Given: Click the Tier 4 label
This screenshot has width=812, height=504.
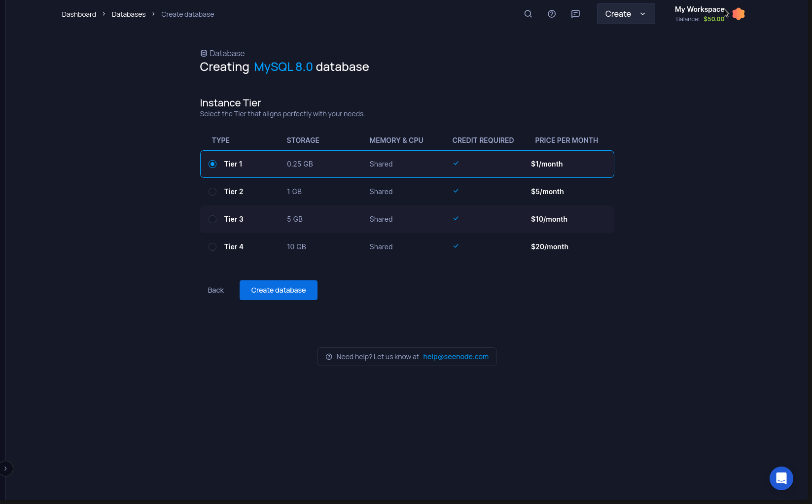Looking at the screenshot, I should tap(234, 247).
